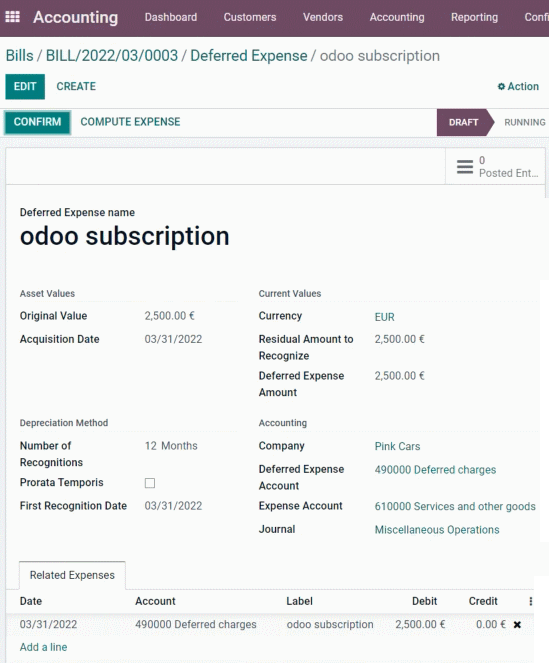
Task: Select the Running status stage
Action: tap(524, 123)
